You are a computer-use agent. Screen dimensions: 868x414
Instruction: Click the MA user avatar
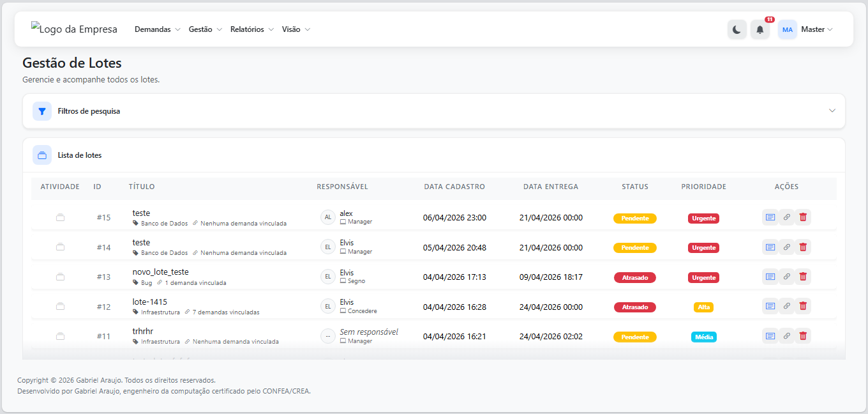(787, 29)
